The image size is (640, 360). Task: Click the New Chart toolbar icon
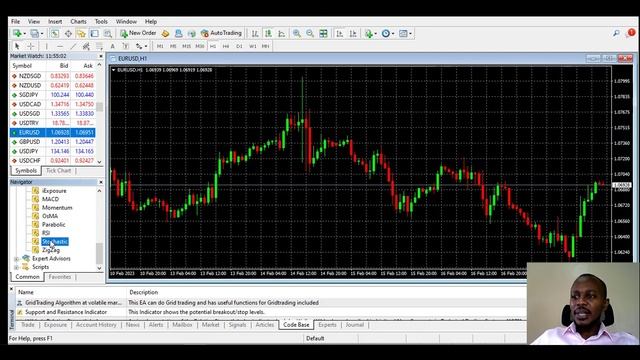tap(17, 33)
